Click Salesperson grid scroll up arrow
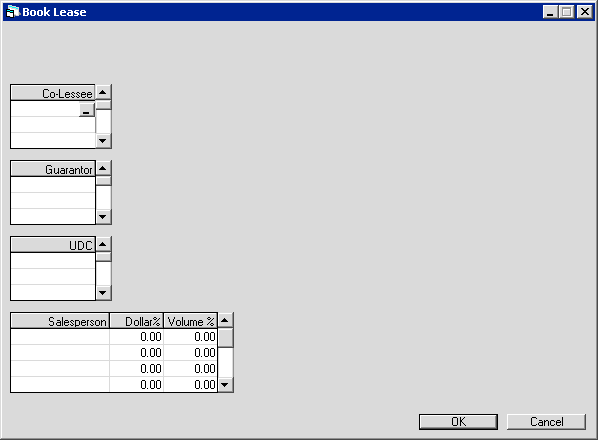 [x=225, y=320]
